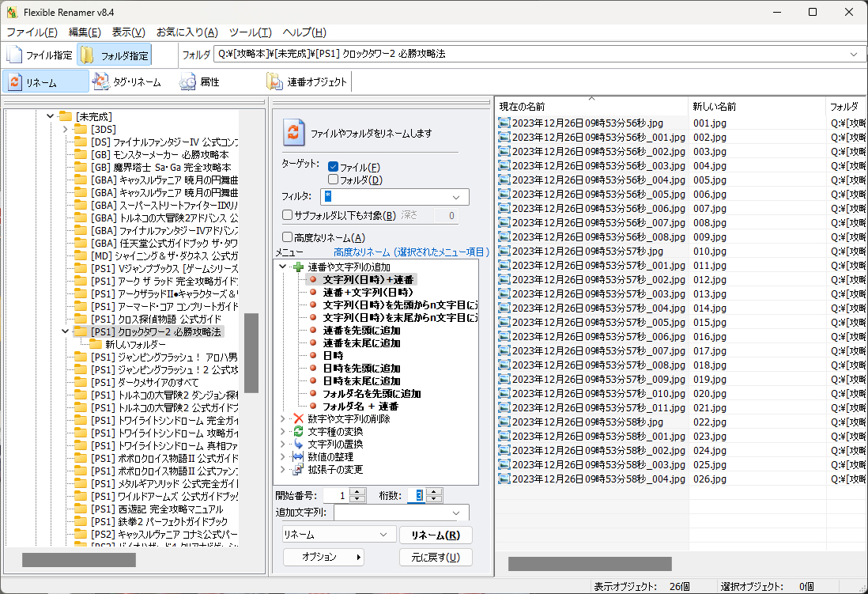Click the 元に戻す(U) button
This screenshot has height=594, width=868.
pyautogui.click(x=435, y=557)
